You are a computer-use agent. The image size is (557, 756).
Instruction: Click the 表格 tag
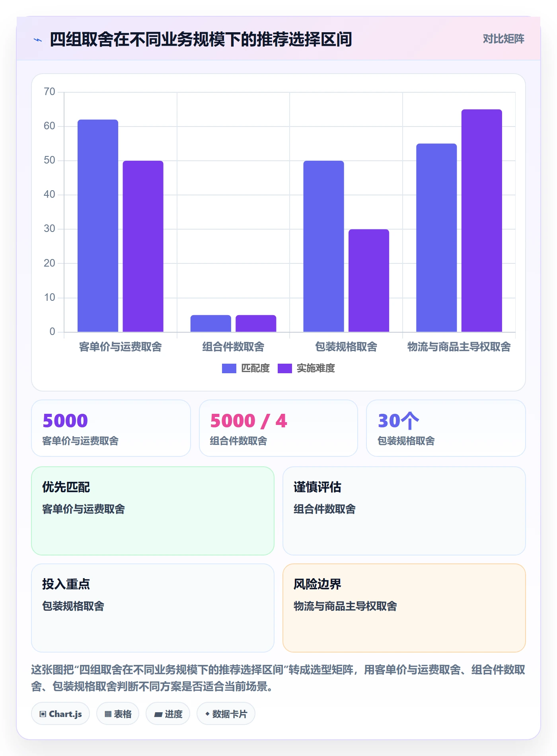(118, 714)
